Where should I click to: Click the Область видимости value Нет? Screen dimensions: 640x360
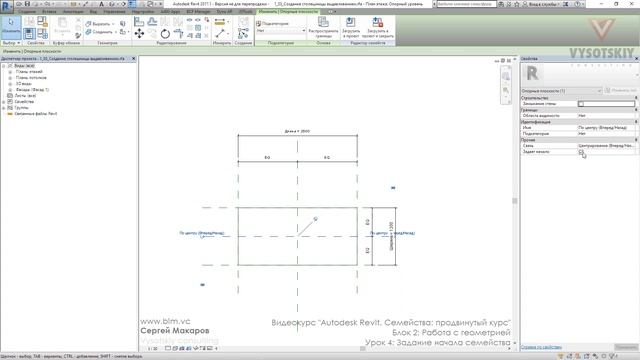tap(607, 116)
